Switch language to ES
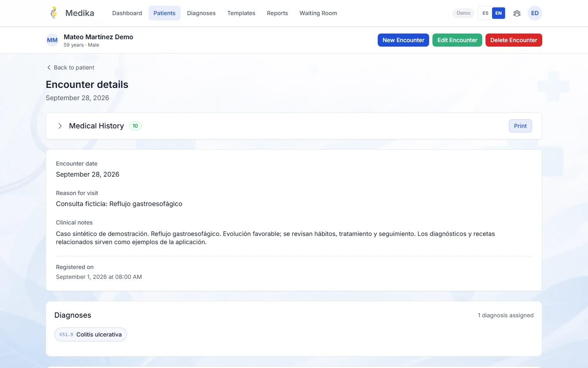The height and width of the screenshot is (368, 588). [485, 13]
